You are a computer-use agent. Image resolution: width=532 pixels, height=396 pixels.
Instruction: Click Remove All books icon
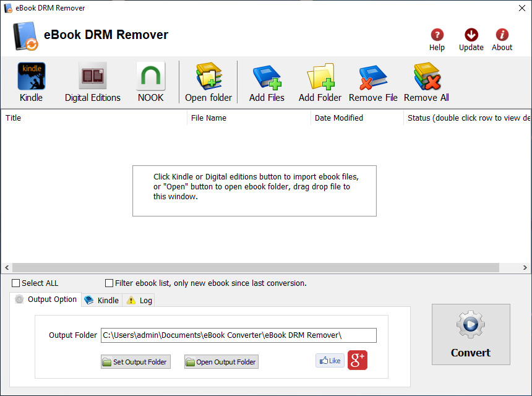click(426, 82)
